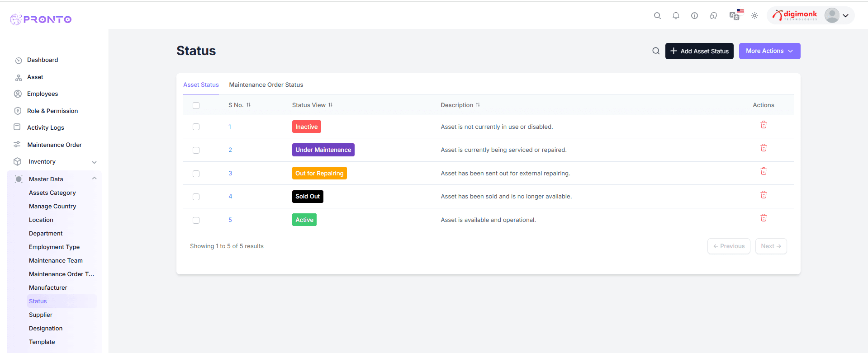Image resolution: width=868 pixels, height=353 pixels.
Task: Click the Activity Logs icon
Action: point(17,127)
